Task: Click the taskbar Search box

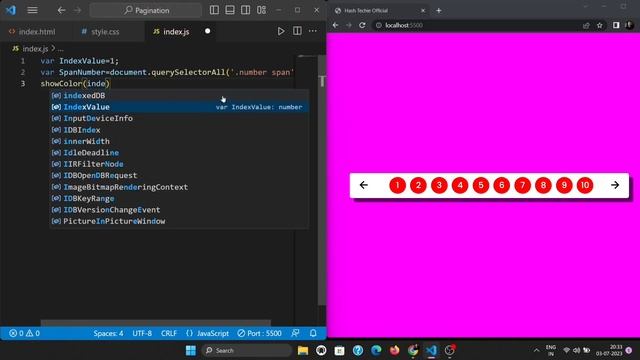Action: (247, 350)
